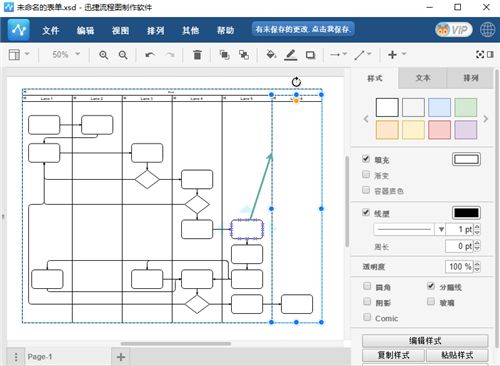Image resolution: width=500 pixels, height=366 pixels.
Task: Adjust opacity 100 % stepper
Action: pyautogui.click(x=477, y=266)
